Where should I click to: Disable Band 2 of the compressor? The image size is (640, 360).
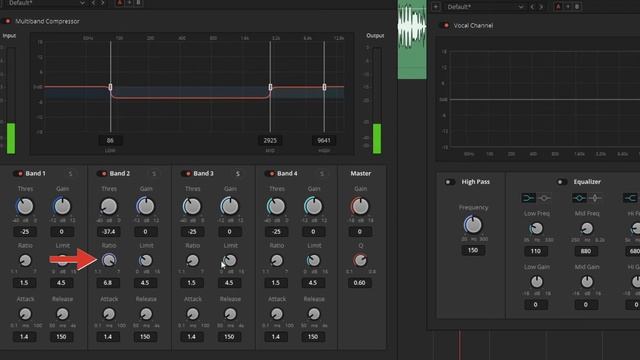[x=102, y=173]
